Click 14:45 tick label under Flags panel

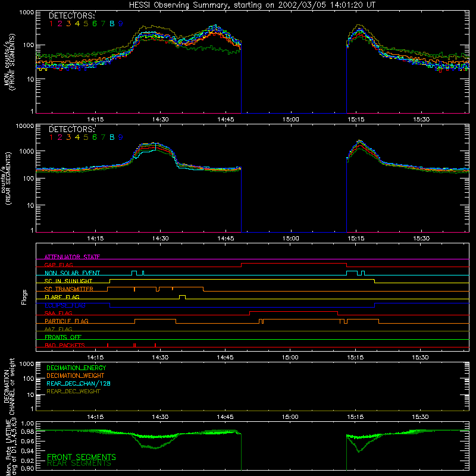point(226,358)
